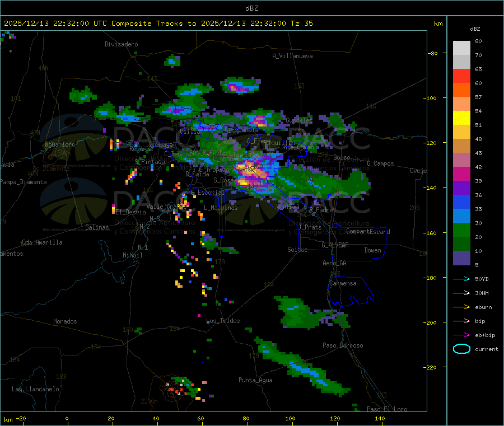
Task: Click the pink bip arrow icon
Action: point(461,321)
